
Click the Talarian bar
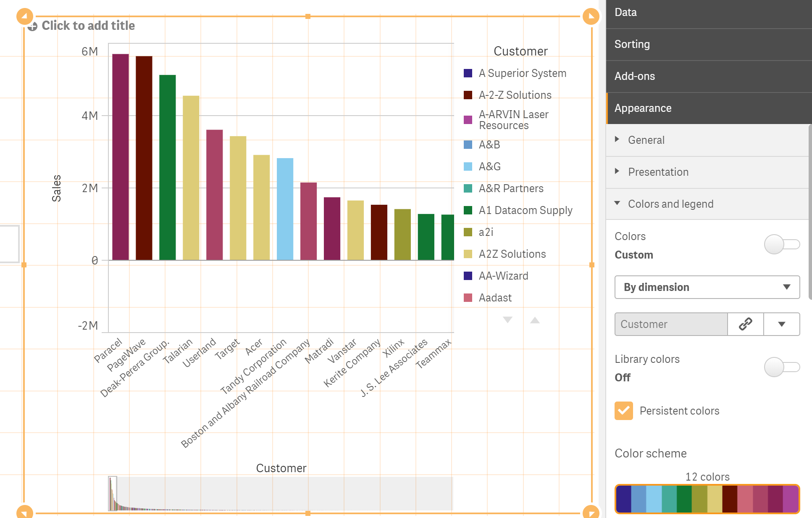click(x=191, y=178)
